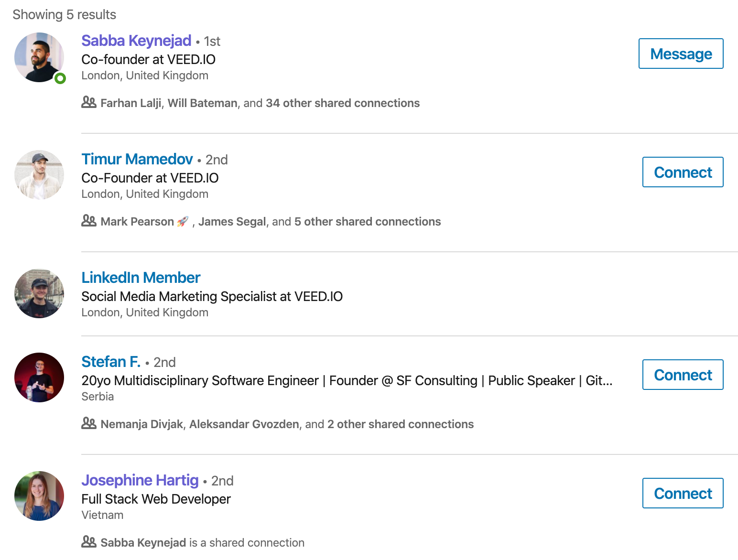Send a connection request to Josephine Hartig
Screen dimensions: 738x560
[x=683, y=493]
